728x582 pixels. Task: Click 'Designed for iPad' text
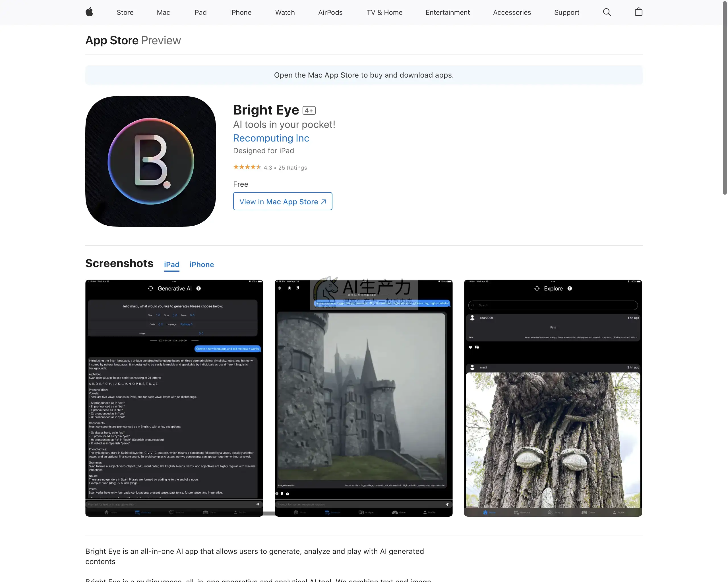[264, 151]
